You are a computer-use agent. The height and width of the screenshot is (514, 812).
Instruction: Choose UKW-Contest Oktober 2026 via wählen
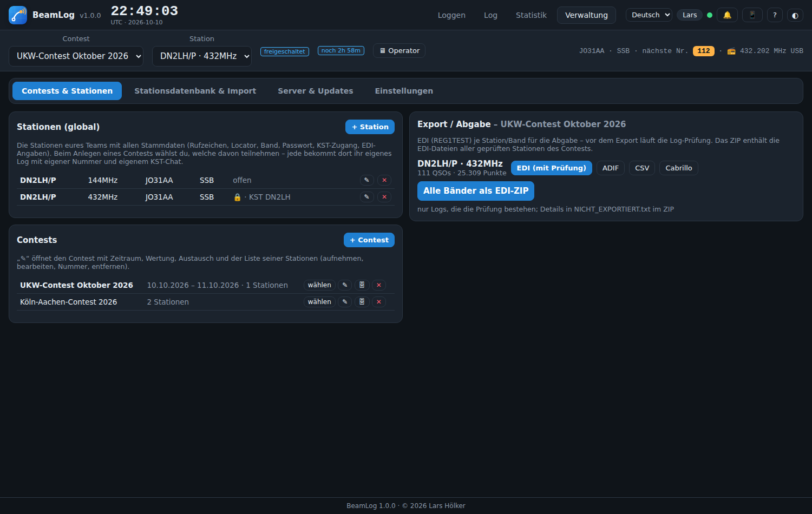[x=319, y=285]
